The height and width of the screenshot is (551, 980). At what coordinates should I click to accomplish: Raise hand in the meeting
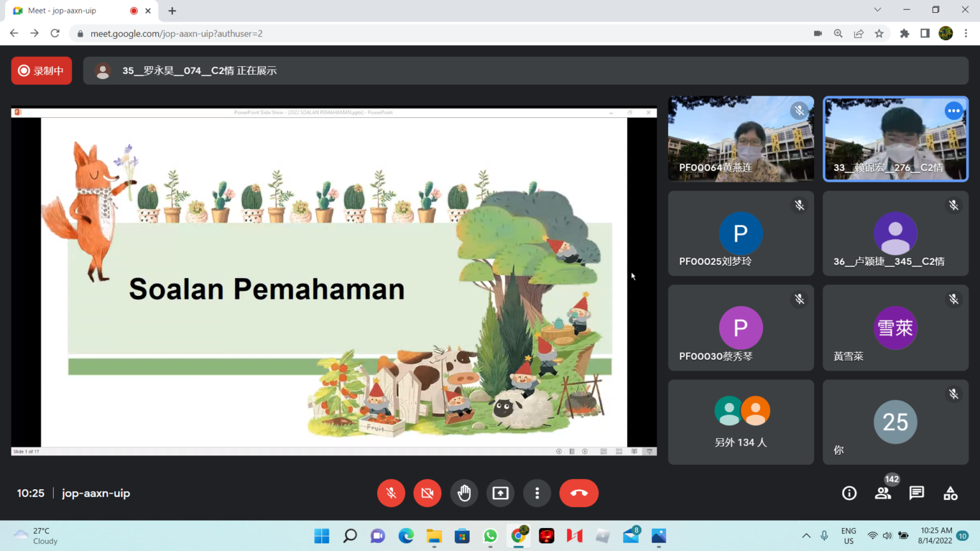pos(464,493)
